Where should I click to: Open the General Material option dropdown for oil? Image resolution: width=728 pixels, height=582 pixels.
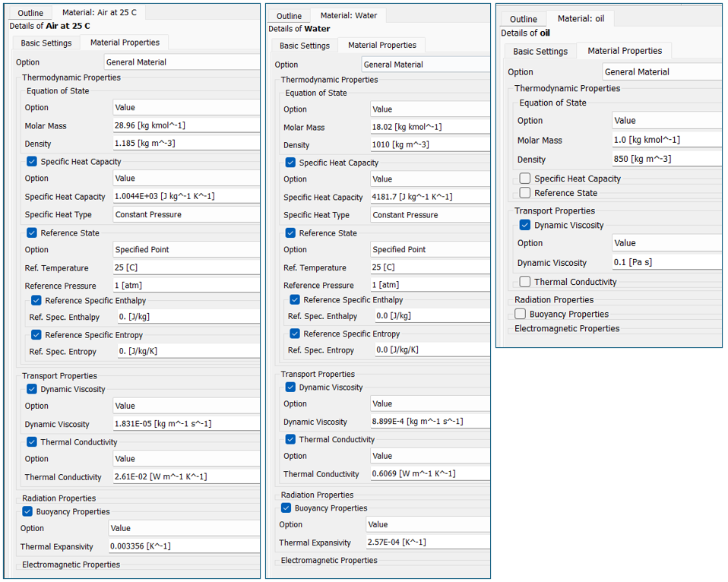click(x=661, y=72)
